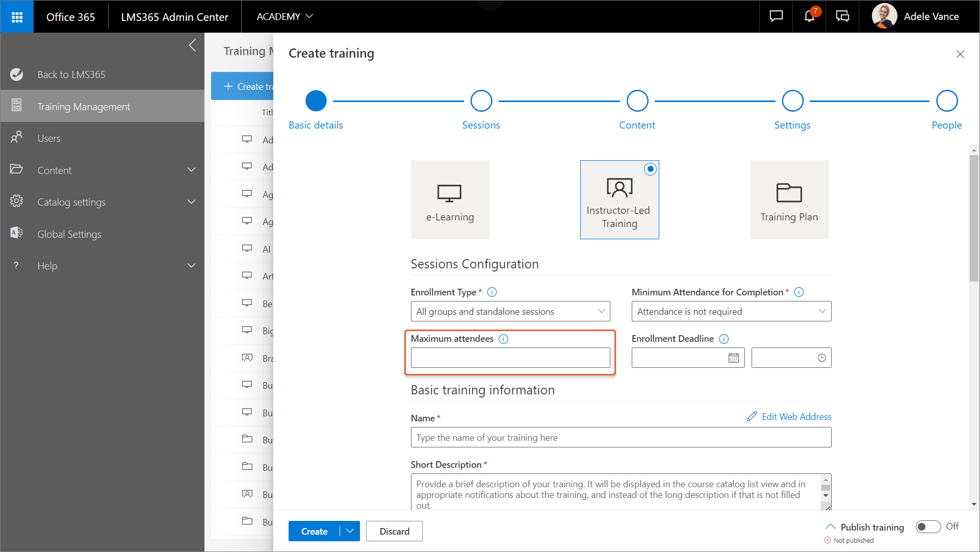Open Minimum Attendance for Completion dropdown
The width and height of the screenshot is (980, 552).
click(x=731, y=311)
